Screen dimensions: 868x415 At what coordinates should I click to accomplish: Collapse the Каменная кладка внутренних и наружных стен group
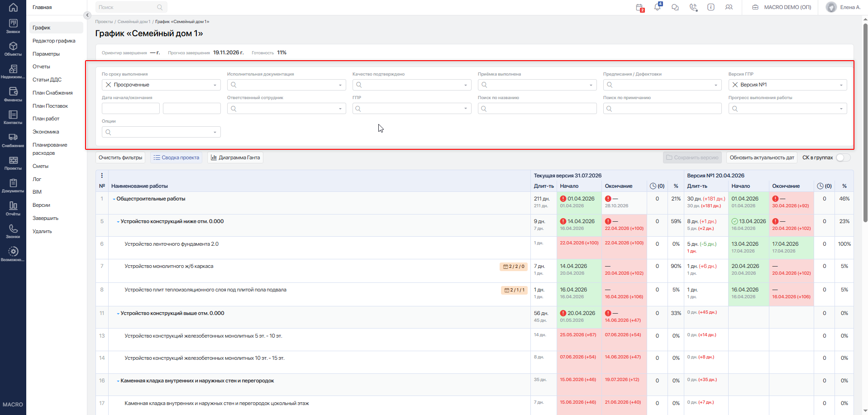[118, 381]
